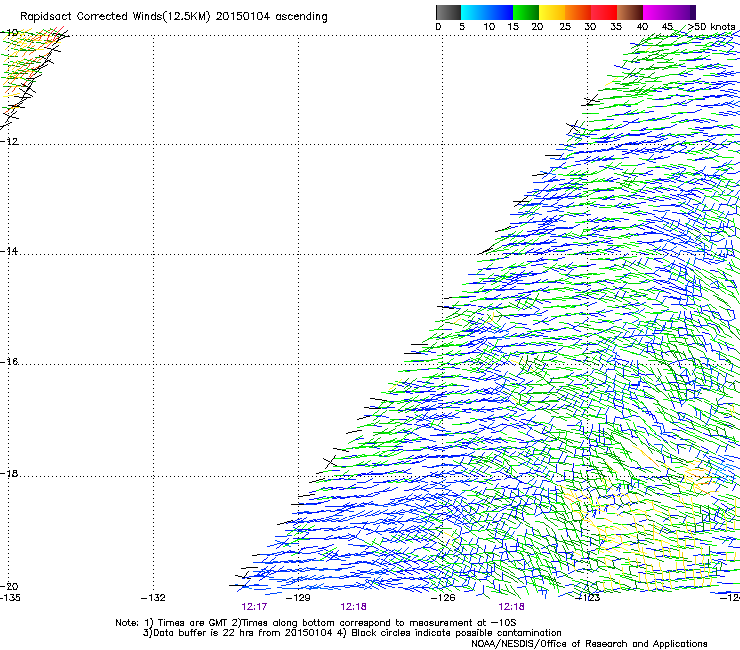Image resolution: width=740 pixels, height=650 pixels.
Task: Select the yellow 20-25 knots legend color
Action: 552,12
